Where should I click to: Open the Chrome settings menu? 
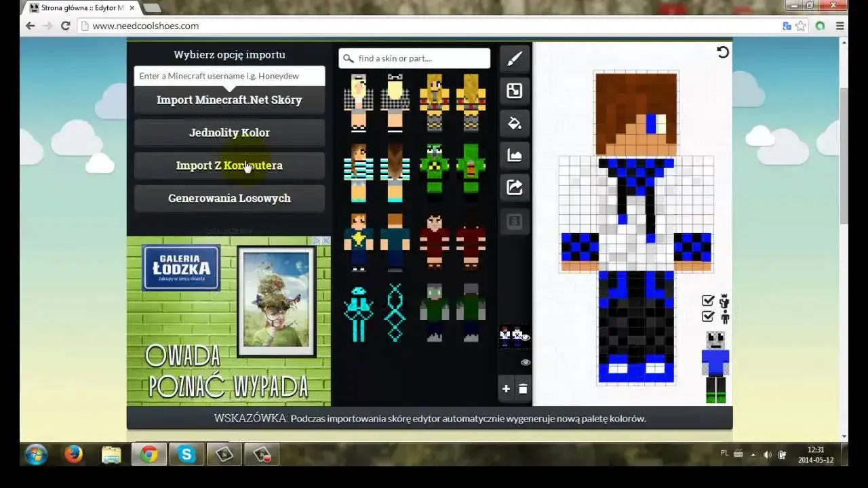(840, 26)
